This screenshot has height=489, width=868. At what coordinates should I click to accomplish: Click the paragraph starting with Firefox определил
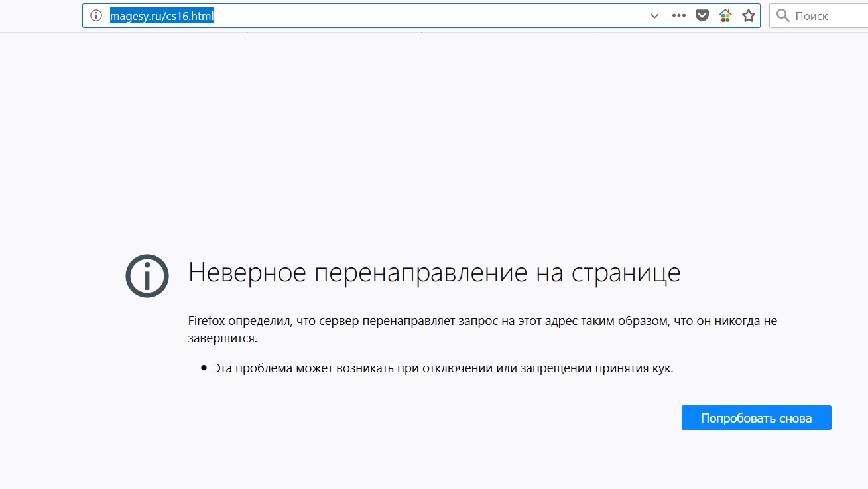point(483,330)
